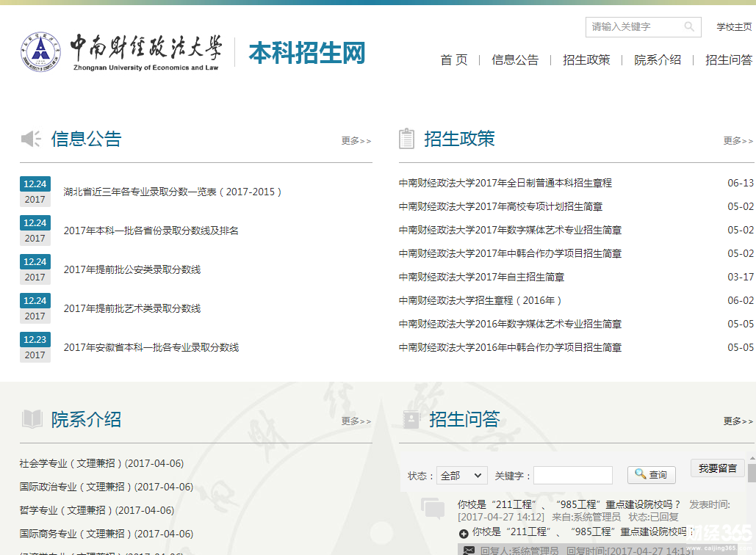The image size is (756, 555).
Task: Open 2017年提前批公安类录取分数线 announcement
Action: [x=132, y=270]
